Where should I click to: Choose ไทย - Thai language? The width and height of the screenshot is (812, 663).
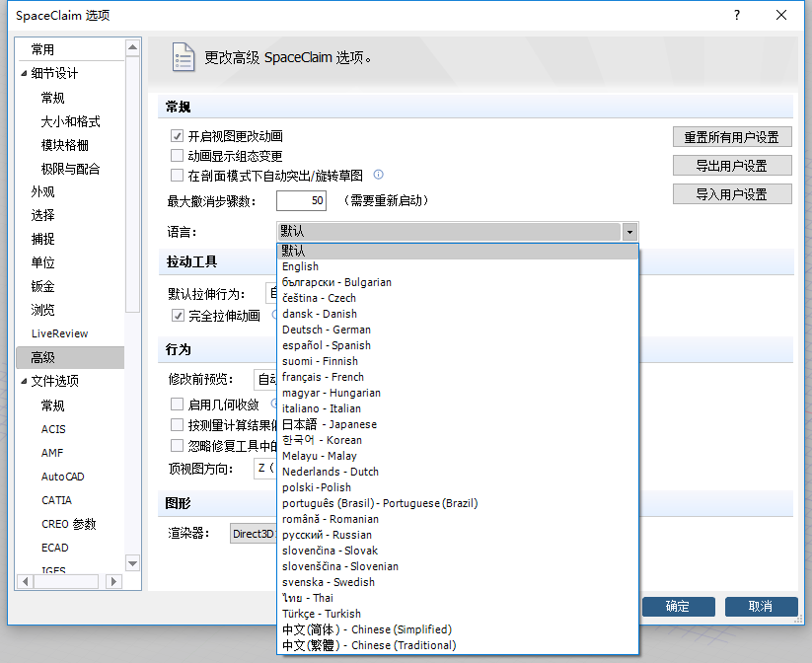click(458, 598)
